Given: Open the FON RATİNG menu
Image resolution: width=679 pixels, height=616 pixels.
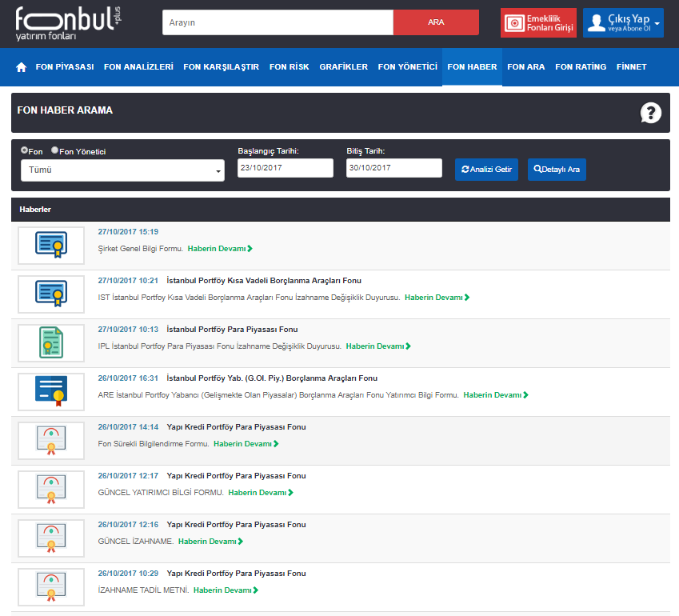Looking at the screenshot, I should click(x=581, y=67).
